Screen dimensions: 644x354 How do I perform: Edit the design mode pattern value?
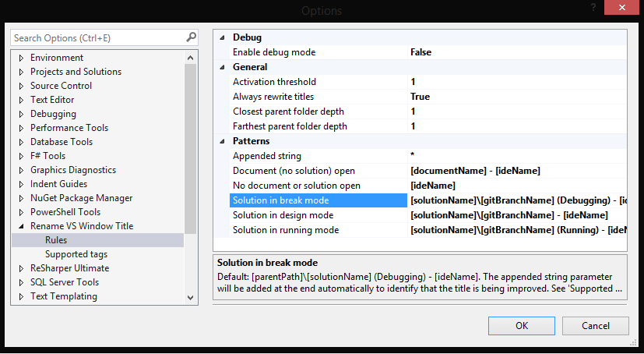click(x=509, y=215)
